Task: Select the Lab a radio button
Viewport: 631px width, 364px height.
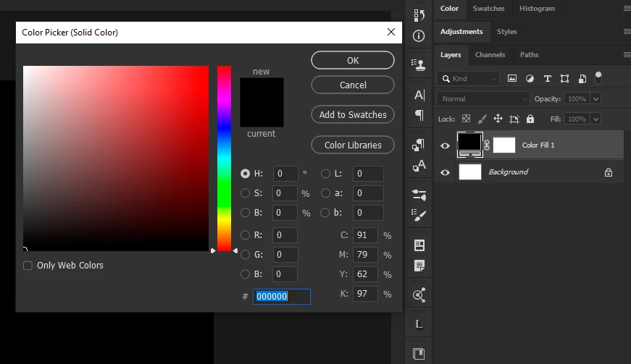Action: tap(325, 193)
